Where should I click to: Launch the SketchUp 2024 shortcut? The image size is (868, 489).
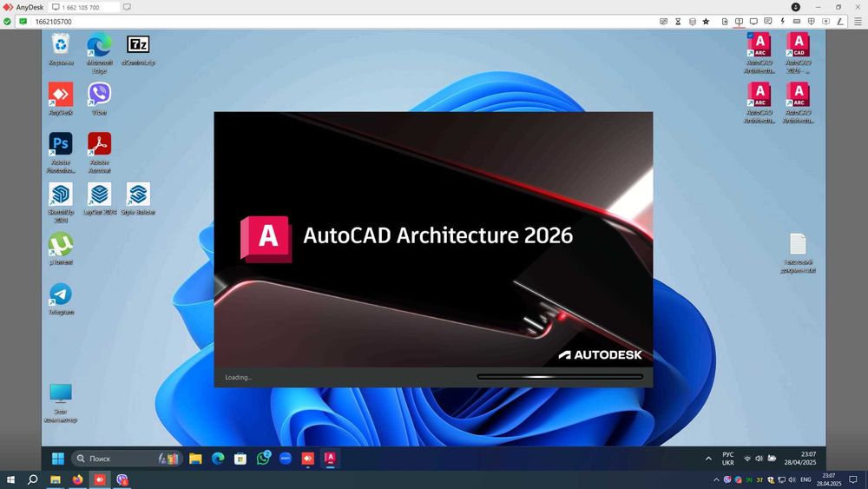[x=61, y=202]
